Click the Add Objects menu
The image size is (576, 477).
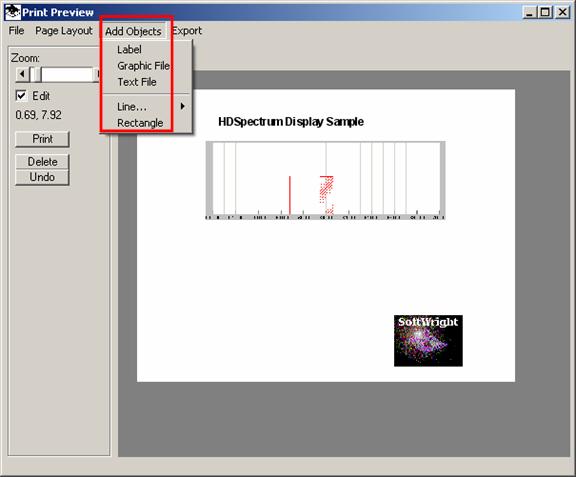(x=133, y=31)
